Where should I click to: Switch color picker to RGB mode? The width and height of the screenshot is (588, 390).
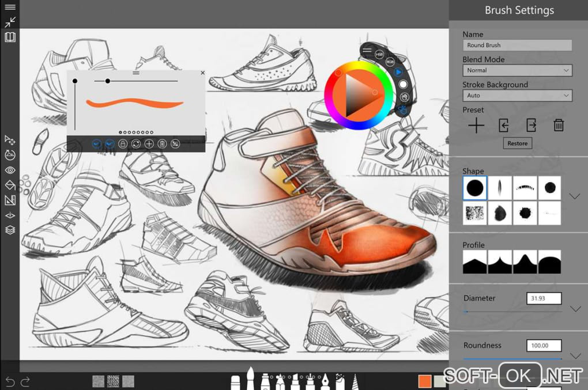(390, 62)
